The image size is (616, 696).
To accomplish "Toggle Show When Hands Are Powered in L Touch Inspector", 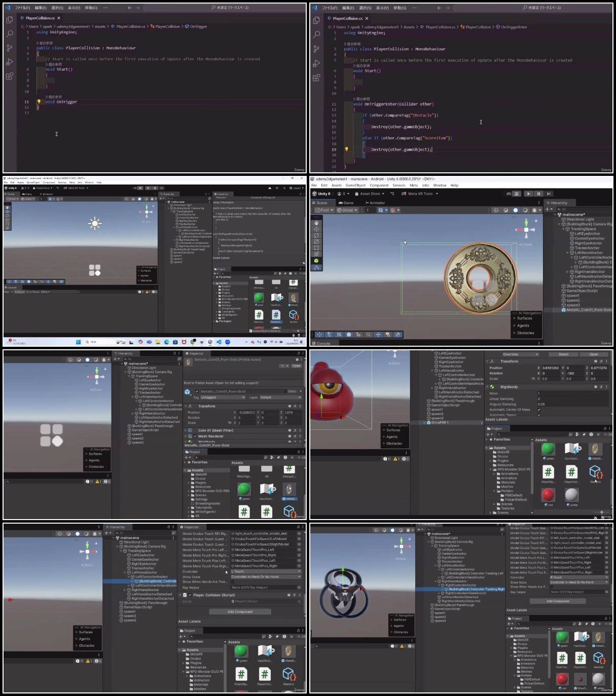I will [233, 582].
